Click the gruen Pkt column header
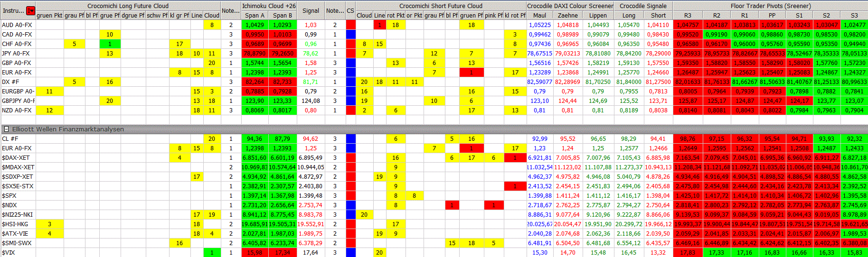Viewport: 868px width, 257px height. coord(49,15)
